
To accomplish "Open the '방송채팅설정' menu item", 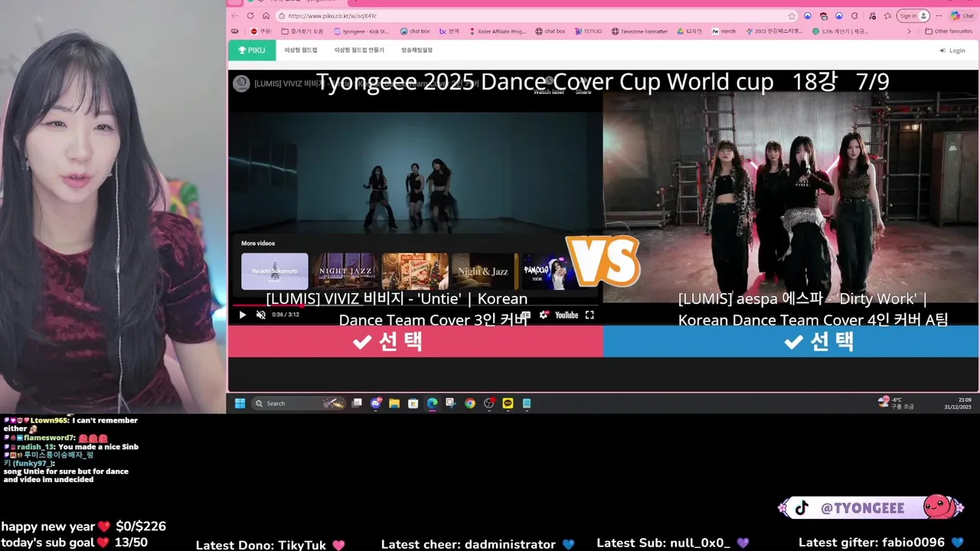I will coord(417,51).
